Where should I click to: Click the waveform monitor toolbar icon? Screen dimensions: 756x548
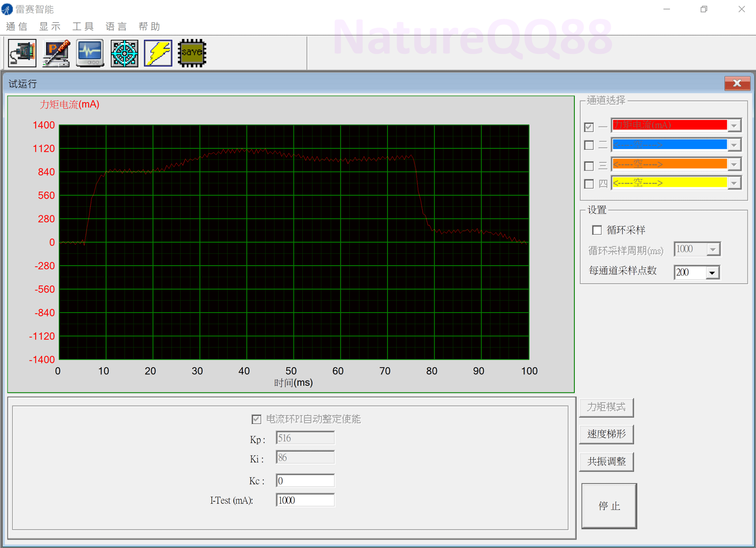point(90,53)
